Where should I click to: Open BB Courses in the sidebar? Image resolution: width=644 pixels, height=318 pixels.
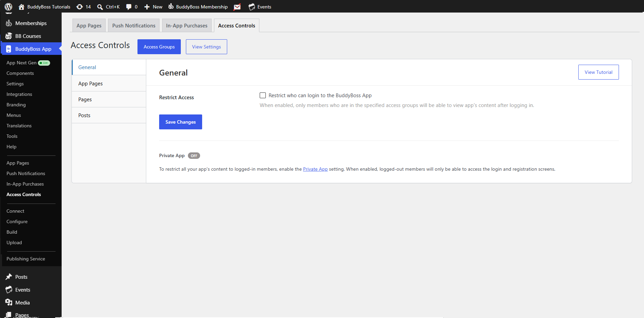[x=28, y=36]
